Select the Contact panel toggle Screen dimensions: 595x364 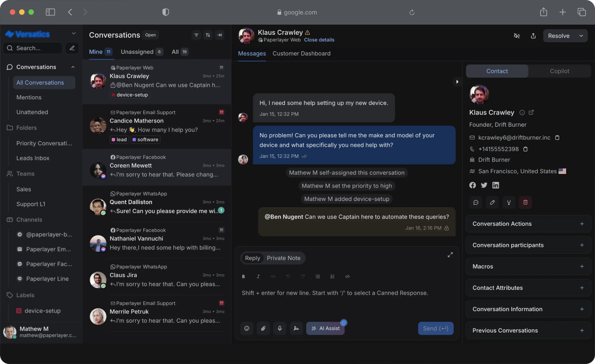[x=497, y=71]
